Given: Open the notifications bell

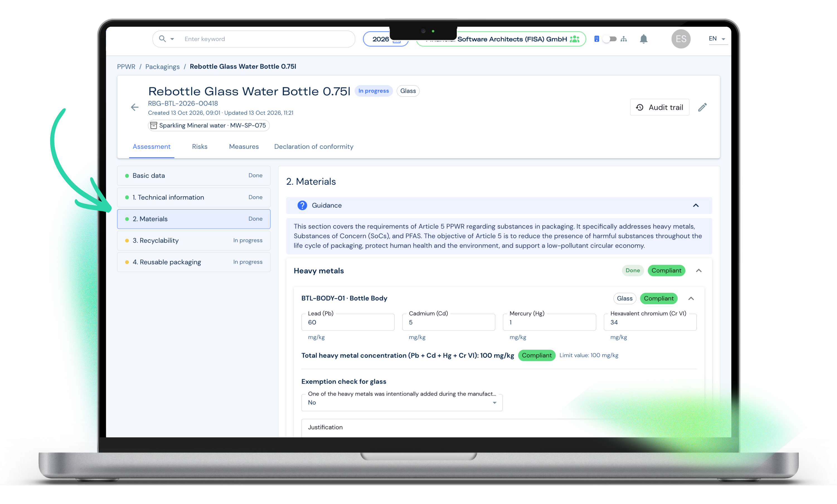Looking at the screenshot, I should 643,39.
